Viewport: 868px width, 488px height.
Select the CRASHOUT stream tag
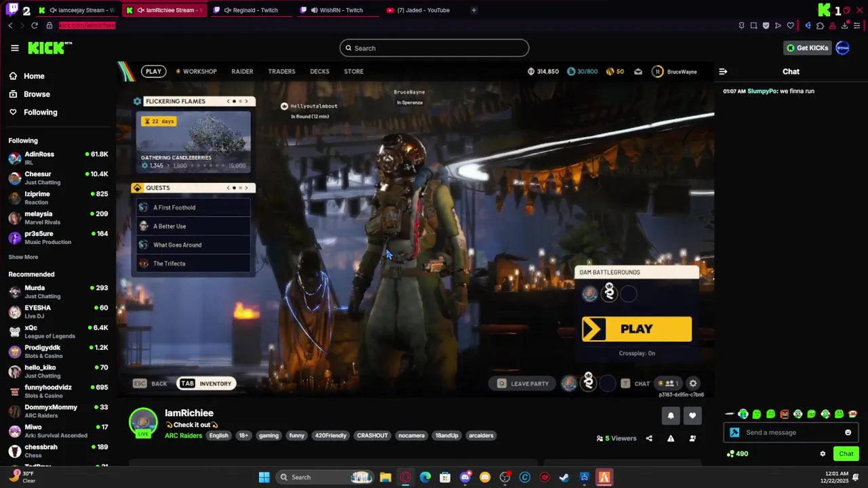[372, 435]
